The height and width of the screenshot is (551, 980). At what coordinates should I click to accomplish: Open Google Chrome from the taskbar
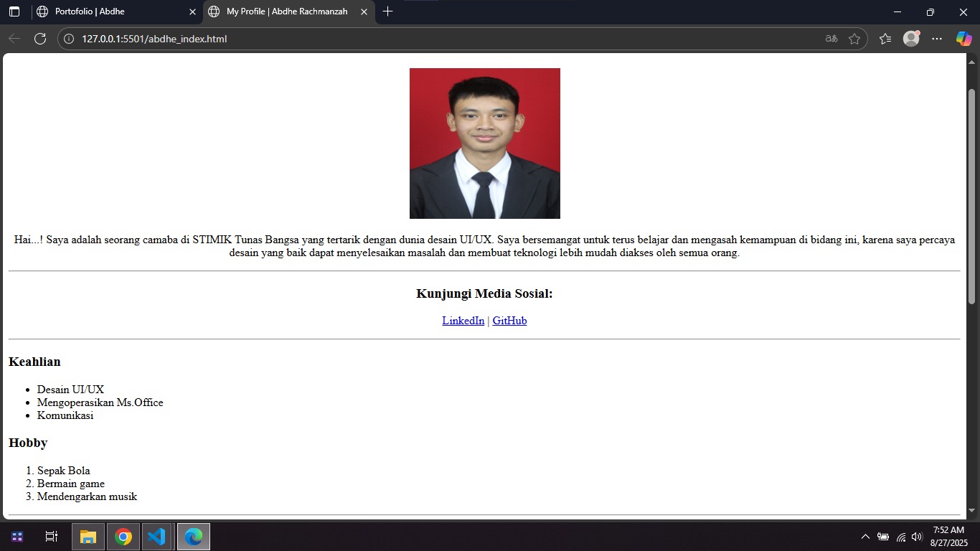pos(123,536)
